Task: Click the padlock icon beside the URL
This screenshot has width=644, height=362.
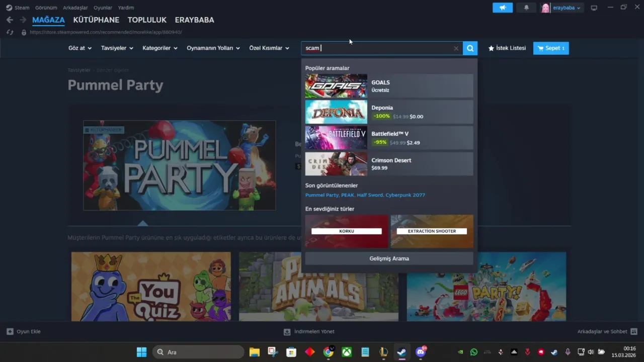Action: (x=24, y=32)
